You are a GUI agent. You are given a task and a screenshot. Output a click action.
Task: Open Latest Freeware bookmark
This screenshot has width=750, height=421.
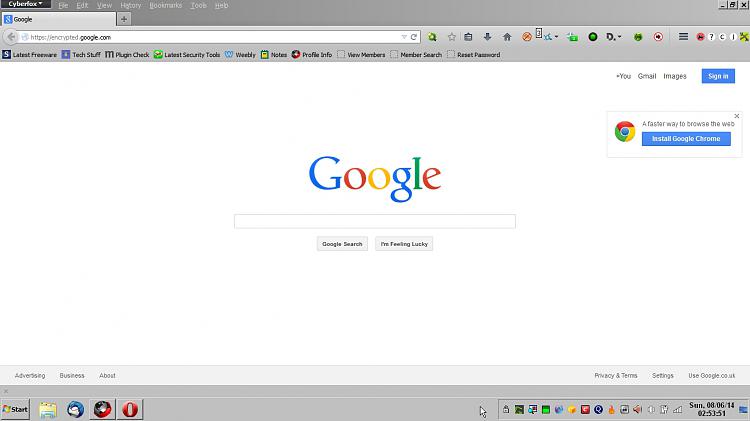pyautogui.click(x=30, y=55)
